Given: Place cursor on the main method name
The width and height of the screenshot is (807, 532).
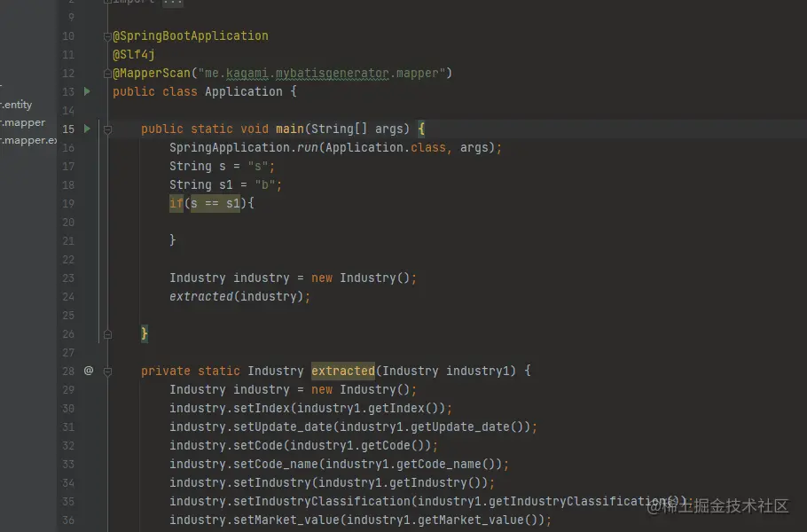Looking at the screenshot, I should tap(288, 129).
